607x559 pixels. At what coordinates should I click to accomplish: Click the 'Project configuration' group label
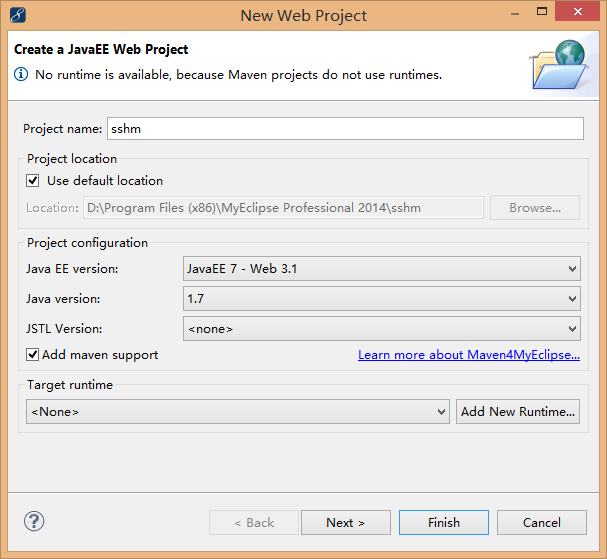coord(87,243)
